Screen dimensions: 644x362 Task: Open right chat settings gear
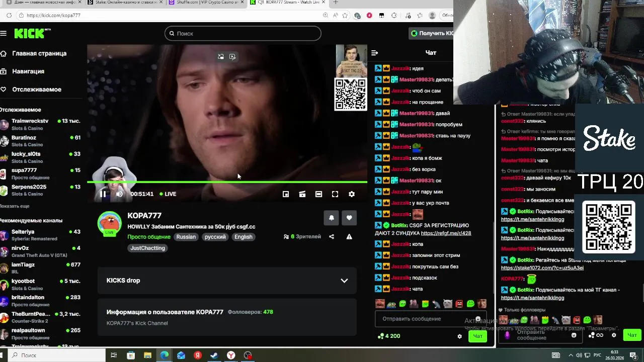point(614,335)
